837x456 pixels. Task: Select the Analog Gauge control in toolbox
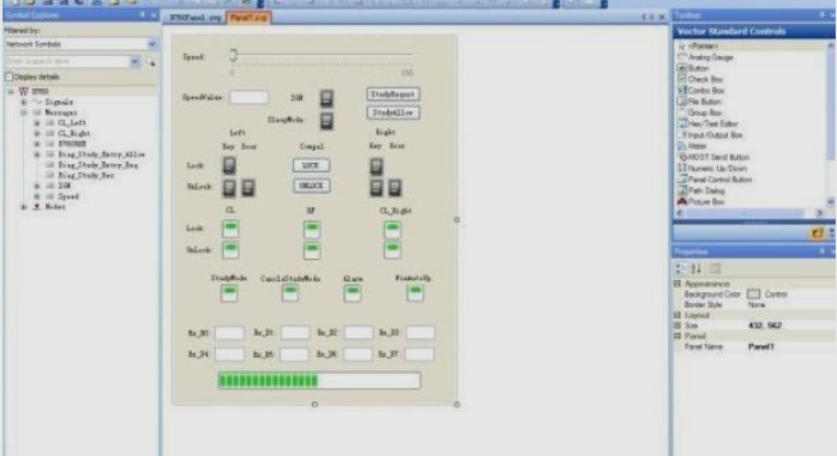708,57
